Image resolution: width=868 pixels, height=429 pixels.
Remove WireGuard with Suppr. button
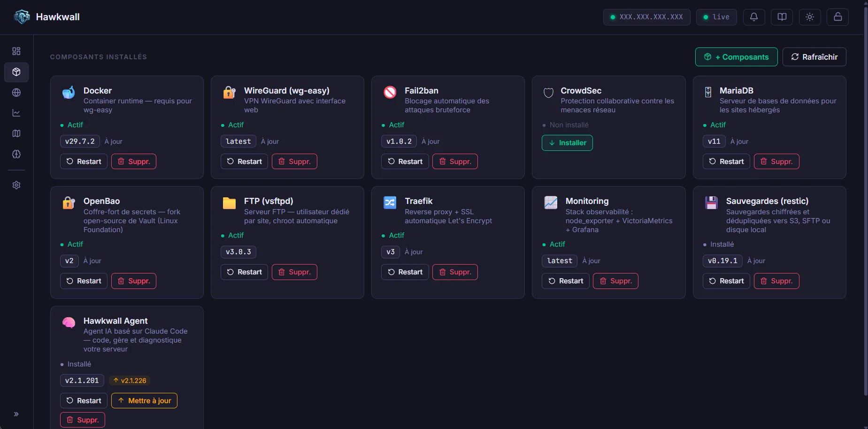tap(294, 162)
